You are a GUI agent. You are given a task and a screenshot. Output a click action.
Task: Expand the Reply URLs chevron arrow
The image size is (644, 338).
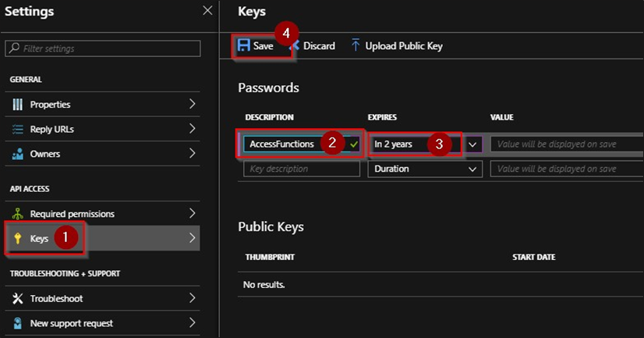tap(192, 130)
